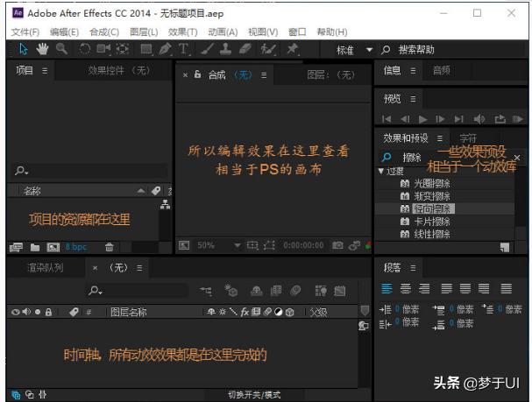Select the Selection arrow tool
This screenshot has height=402, width=532.
23,49
